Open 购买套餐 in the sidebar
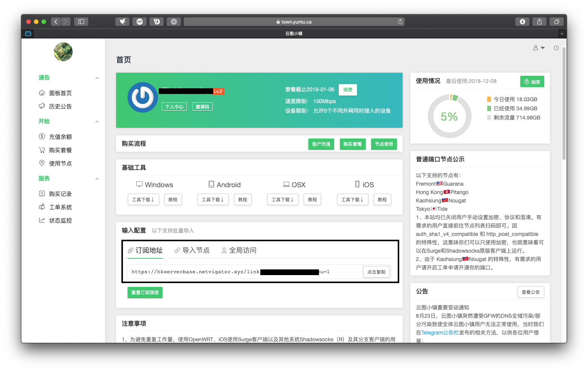 point(60,150)
